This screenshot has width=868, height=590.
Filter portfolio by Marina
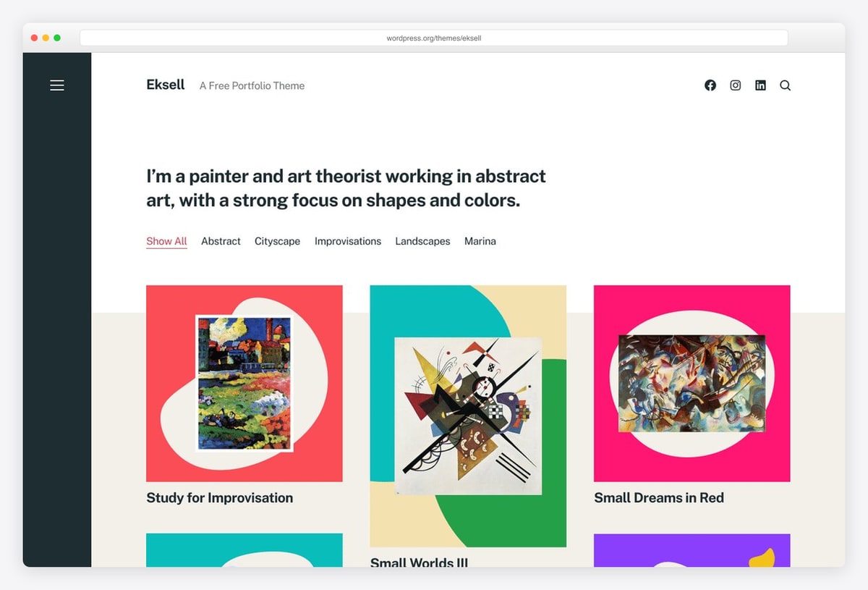coord(480,241)
